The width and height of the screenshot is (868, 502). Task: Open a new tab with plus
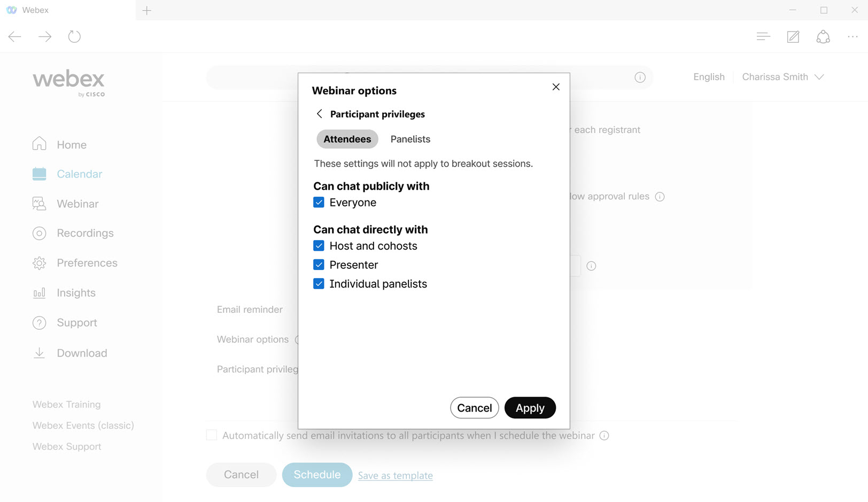coord(147,10)
